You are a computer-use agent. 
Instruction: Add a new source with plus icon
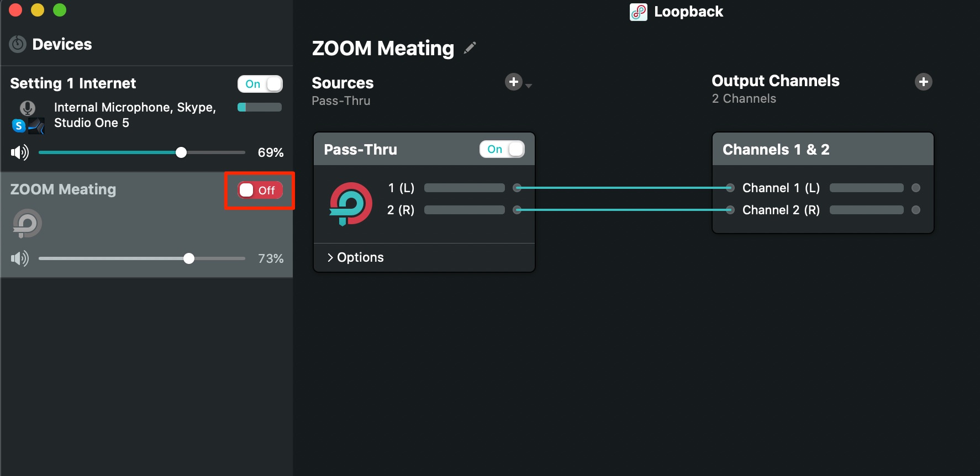[514, 82]
